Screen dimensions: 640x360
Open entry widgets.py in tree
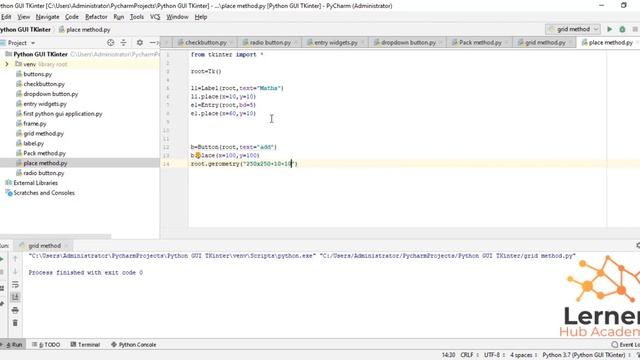[45, 104]
